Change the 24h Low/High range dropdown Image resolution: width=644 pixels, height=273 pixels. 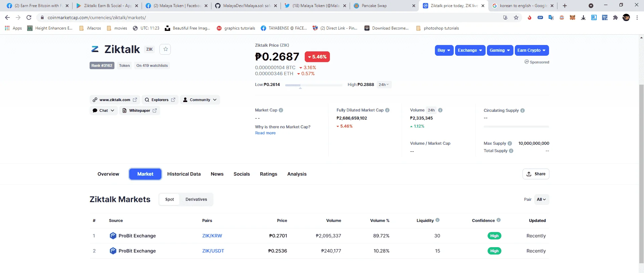(x=384, y=85)
